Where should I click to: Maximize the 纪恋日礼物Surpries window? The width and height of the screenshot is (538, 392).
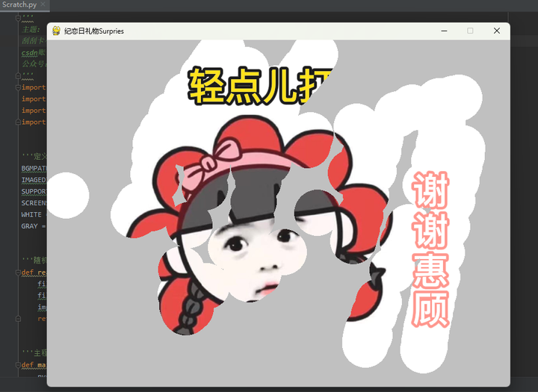pyautogui.click(x=470, y=31)
